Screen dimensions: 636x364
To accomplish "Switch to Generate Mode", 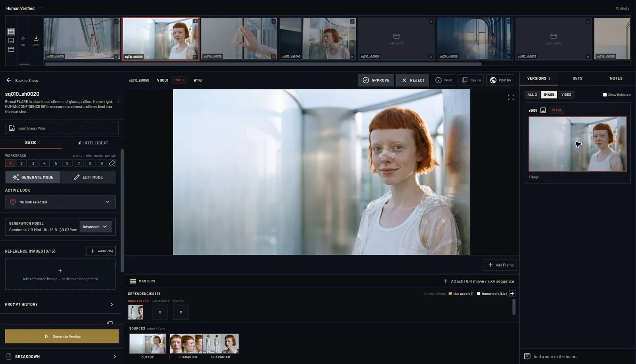I will (33, 177).
